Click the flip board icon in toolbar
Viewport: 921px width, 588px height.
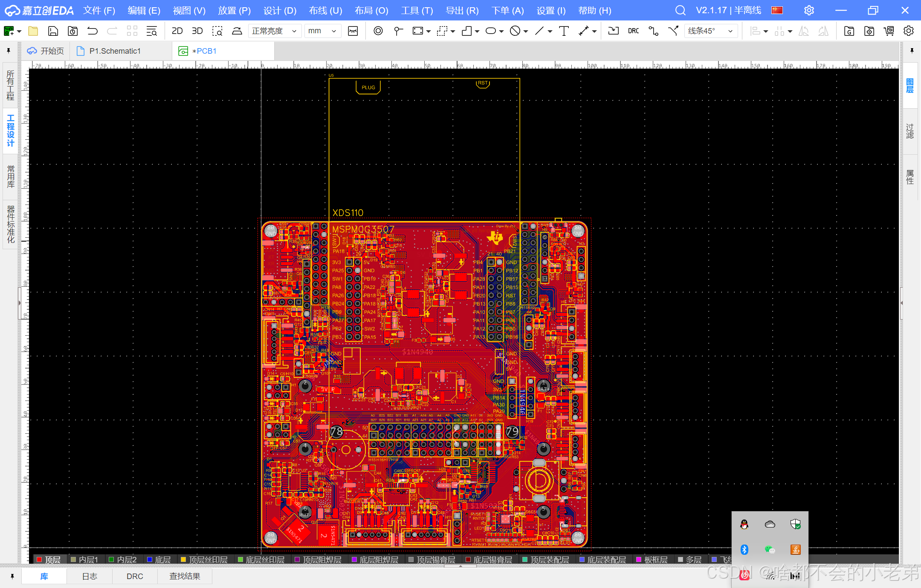click(x=237, y=31)
